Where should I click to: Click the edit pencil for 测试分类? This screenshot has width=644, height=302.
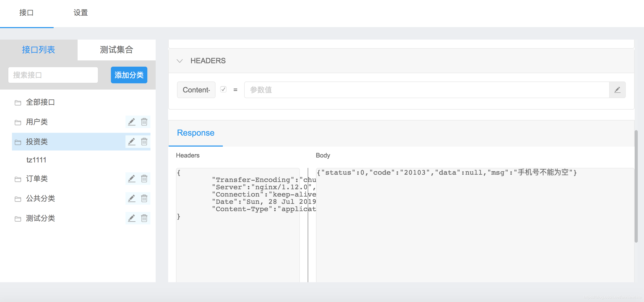click(132, 218)
